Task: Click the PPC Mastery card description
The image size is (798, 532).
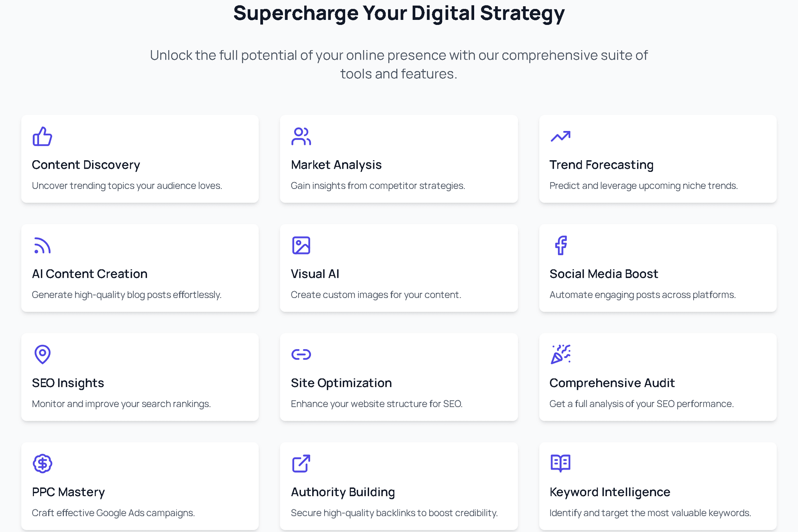Action: pyautogui.click(x=113, y=513)
